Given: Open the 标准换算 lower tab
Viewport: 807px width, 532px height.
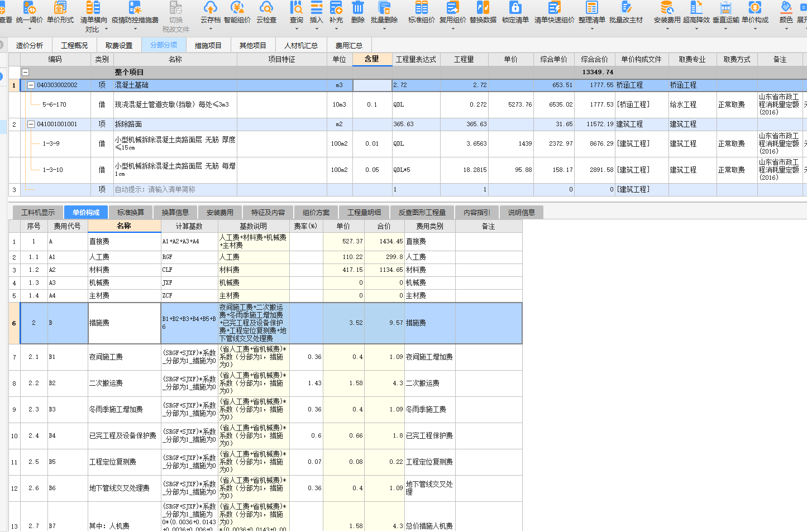Looking at the screenshot, I should click(131, 213).
